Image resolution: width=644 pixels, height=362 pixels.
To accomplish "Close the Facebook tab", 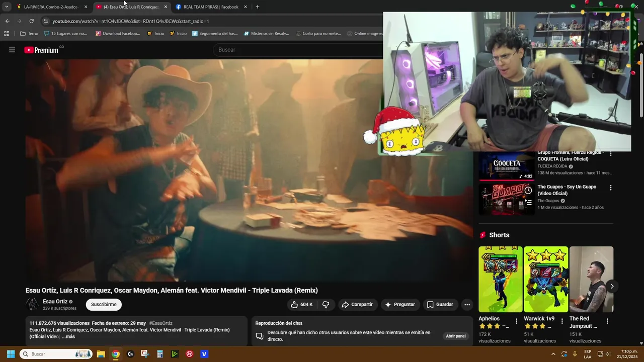I will coord(246,7).
